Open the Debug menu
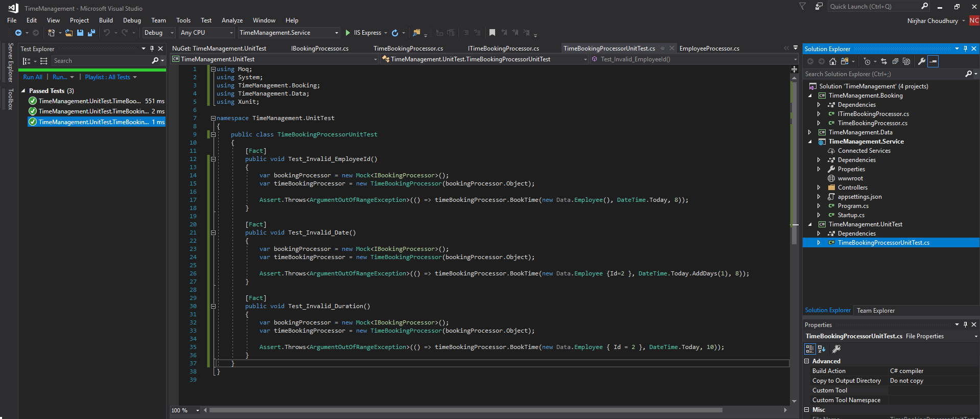The height and width of the screenshot is (419, 980). (x=132, y=20)
